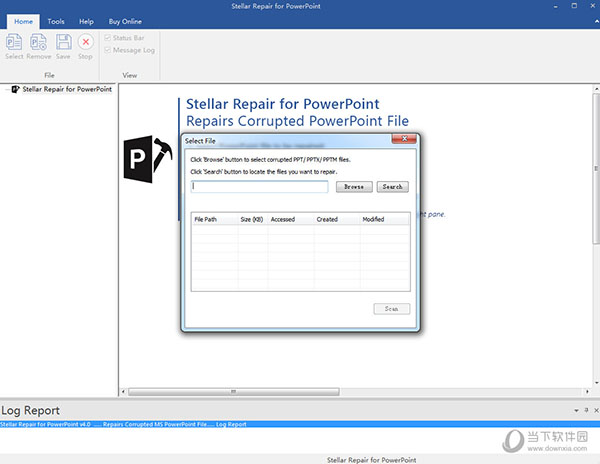The height and width of the screenshot is (464, 600).
Task: Click the vertical scrollbar down arrow
Action: (596, 383)
